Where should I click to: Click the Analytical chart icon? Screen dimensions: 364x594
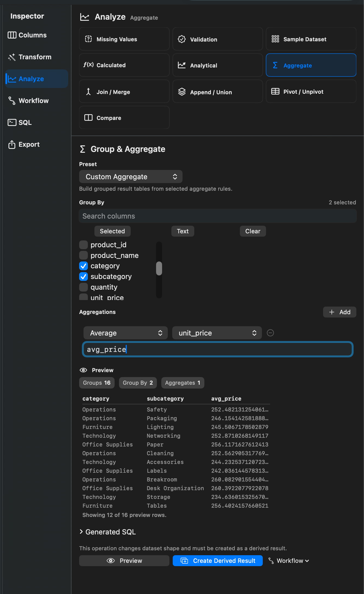182,65
